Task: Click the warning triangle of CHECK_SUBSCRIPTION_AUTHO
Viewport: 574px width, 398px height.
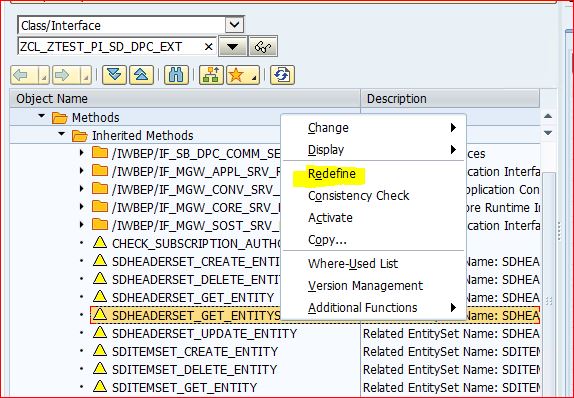Action: (x=100, y=243)
